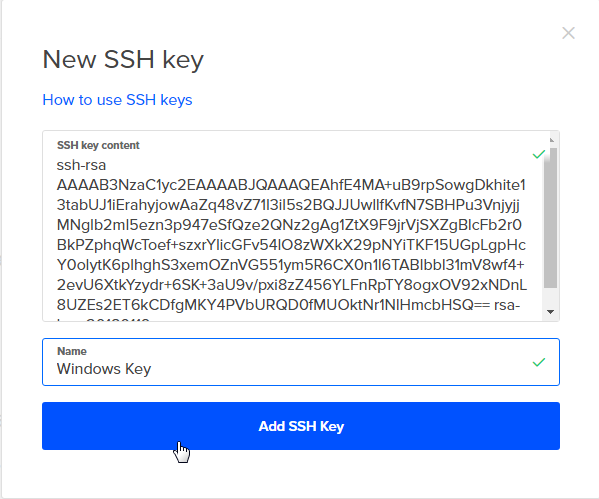This screenshot has width=599, height=499.
Task: Place cursor in line starting AAAAB3NzaC1yc2E
Action: pyautogui.click(x=291, y=185)
